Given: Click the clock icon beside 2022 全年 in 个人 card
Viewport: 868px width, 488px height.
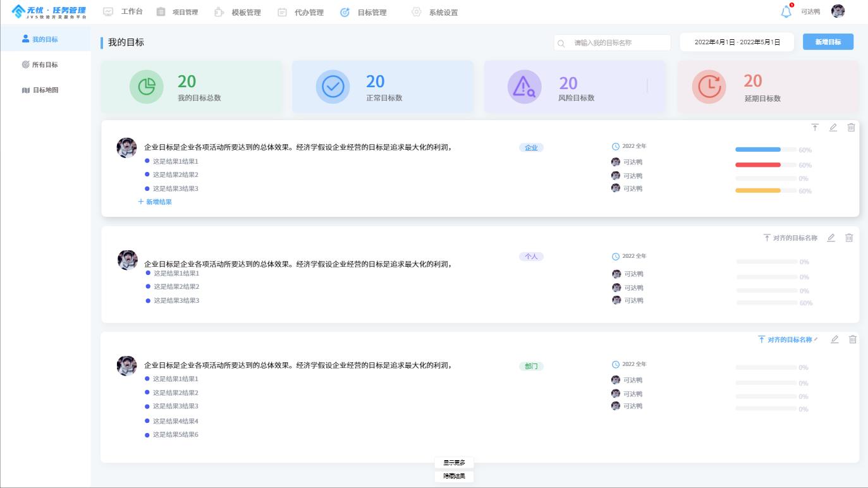Looking at the screenshot, I should pos(616,257).
